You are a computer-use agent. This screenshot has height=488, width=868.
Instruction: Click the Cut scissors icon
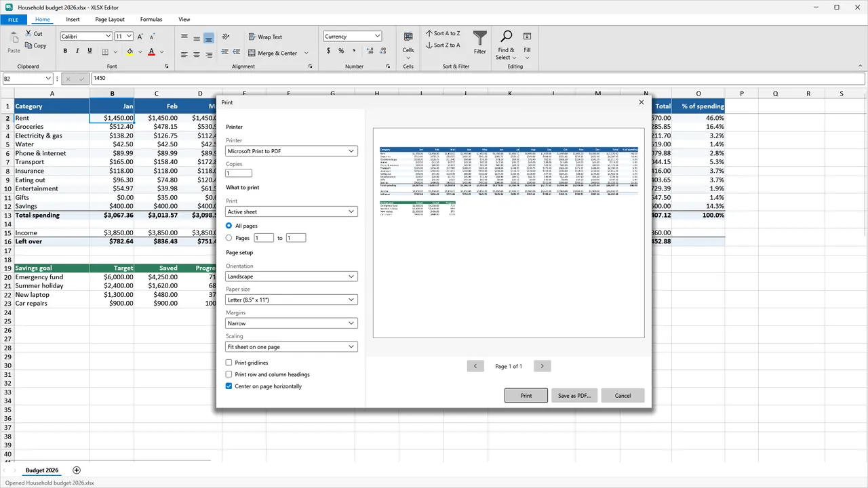pos(28,33)
